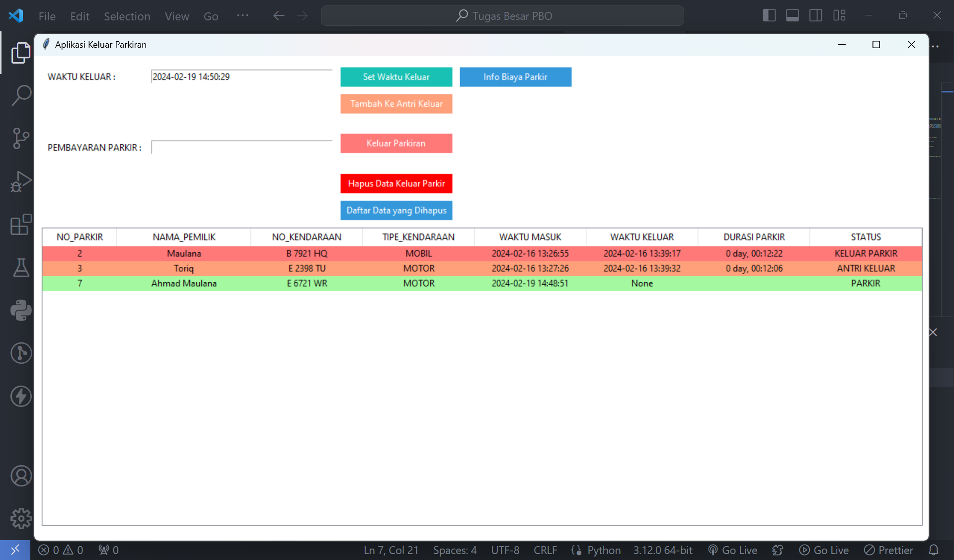Open the Accounts icon in the activity bar
This screenshot has height=560, width=954.
[20, 476]
